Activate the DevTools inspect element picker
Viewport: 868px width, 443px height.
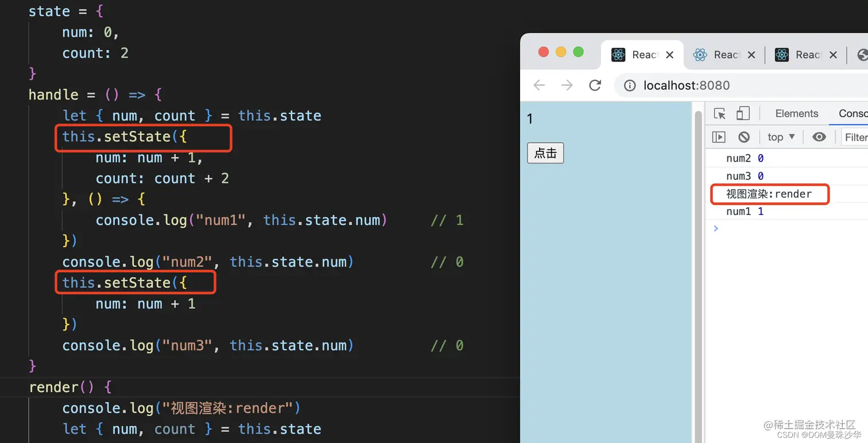coord(720,113)
